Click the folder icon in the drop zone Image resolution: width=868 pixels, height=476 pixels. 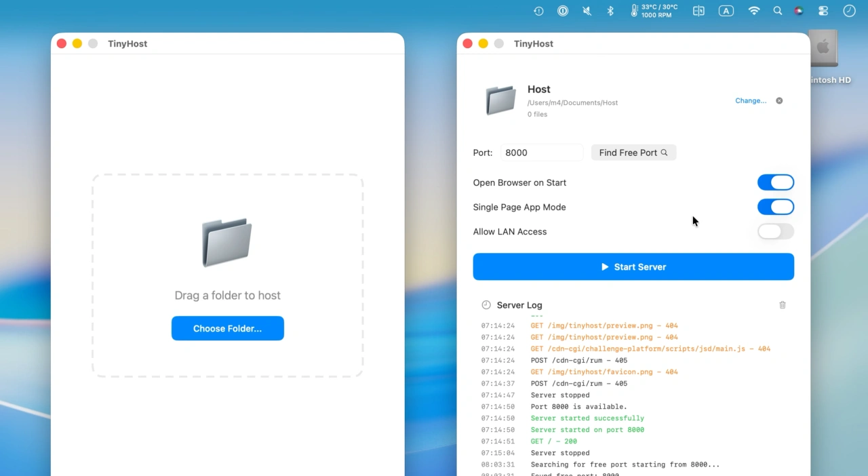pos(227,242)
